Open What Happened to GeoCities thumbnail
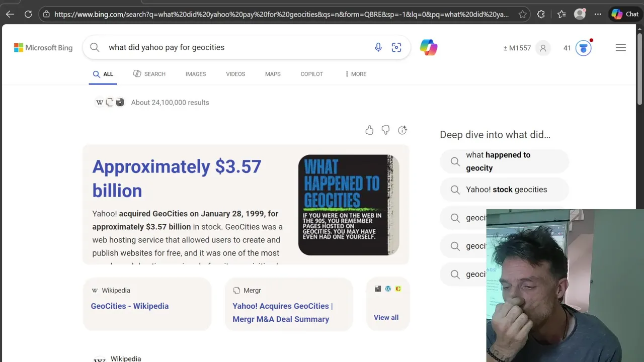 click(x=348, y=205)
